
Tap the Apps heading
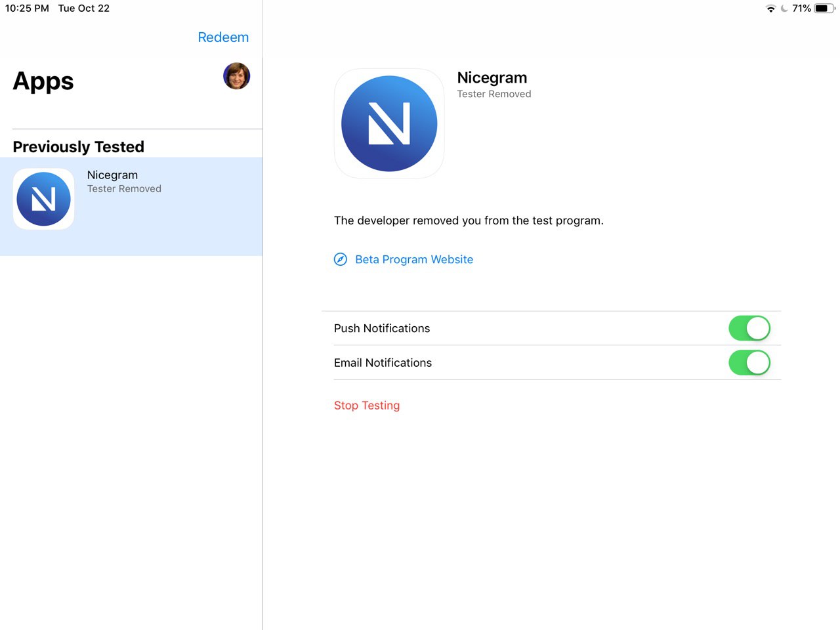click(43, 81)
